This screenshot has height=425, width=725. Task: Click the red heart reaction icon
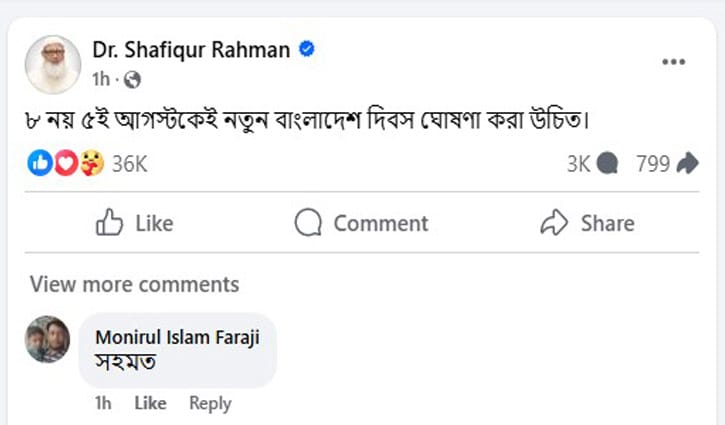click(x=65, y=163)
